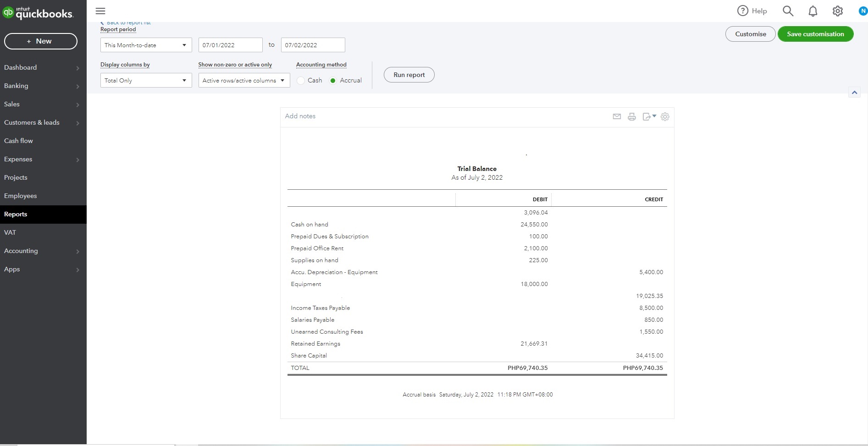Open the This Month-to-date period dropdown

click(x=146, y=45)
